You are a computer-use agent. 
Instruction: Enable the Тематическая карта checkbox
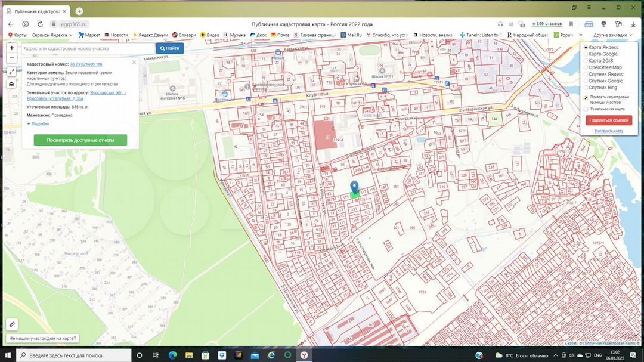tap(586, 109)
